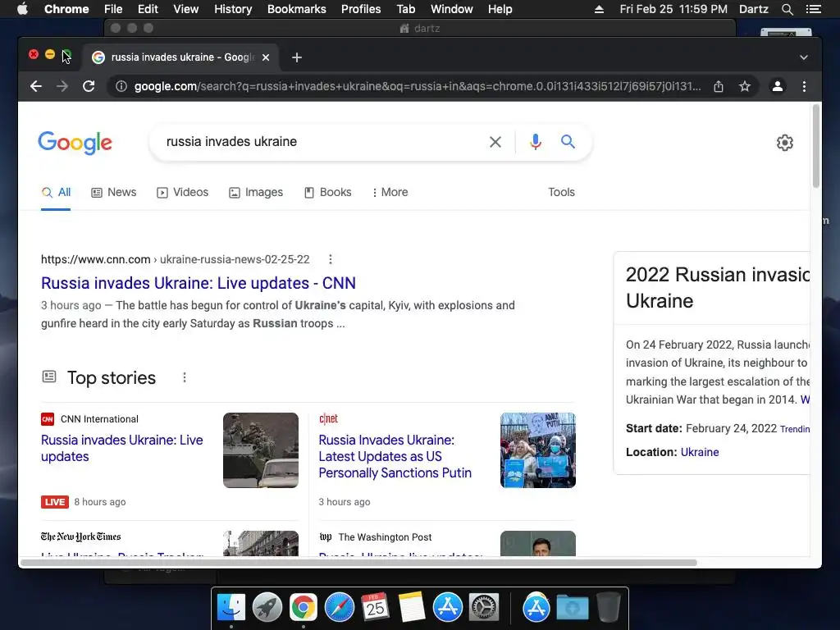The height and width of the screenshot is (630, 840).
Task: Open CNET 'Latest Updates as US' story
Action: [x=395, y=456]
